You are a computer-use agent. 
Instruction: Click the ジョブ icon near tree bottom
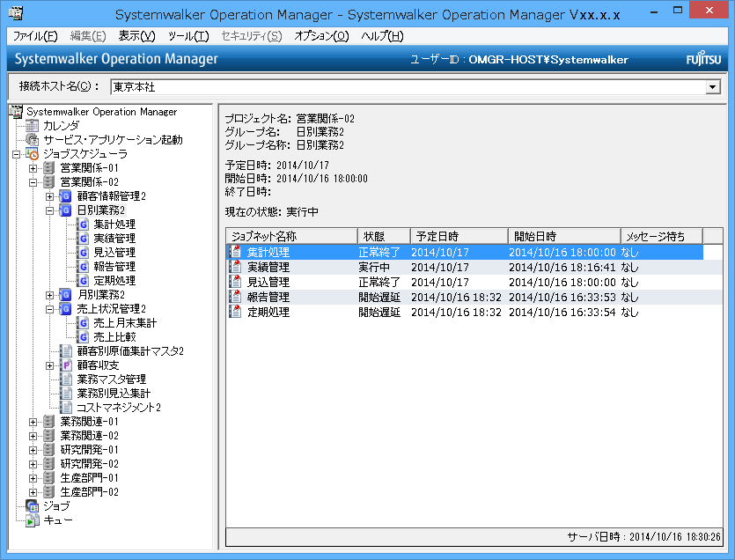[x=33, y=506]
